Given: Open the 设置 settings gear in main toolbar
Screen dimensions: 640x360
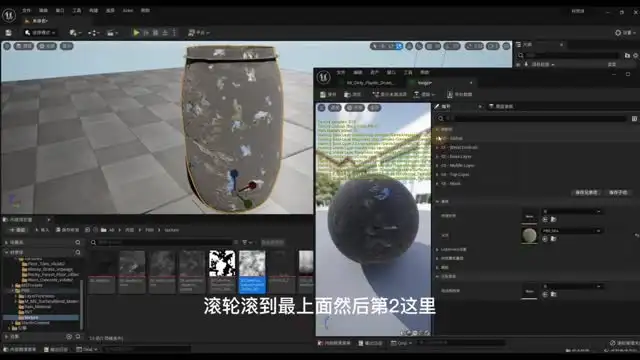Looking at the screenshot, I should tap(625, 33).
